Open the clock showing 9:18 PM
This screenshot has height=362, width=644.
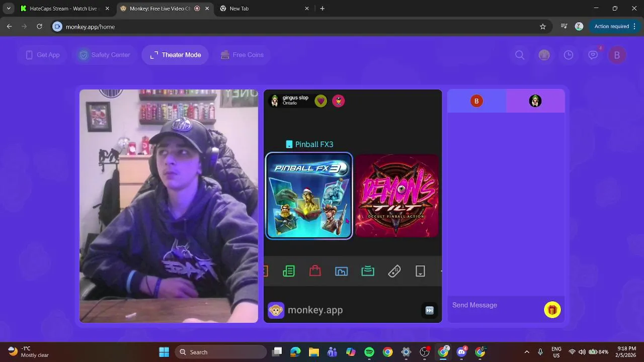pos(626,351)
